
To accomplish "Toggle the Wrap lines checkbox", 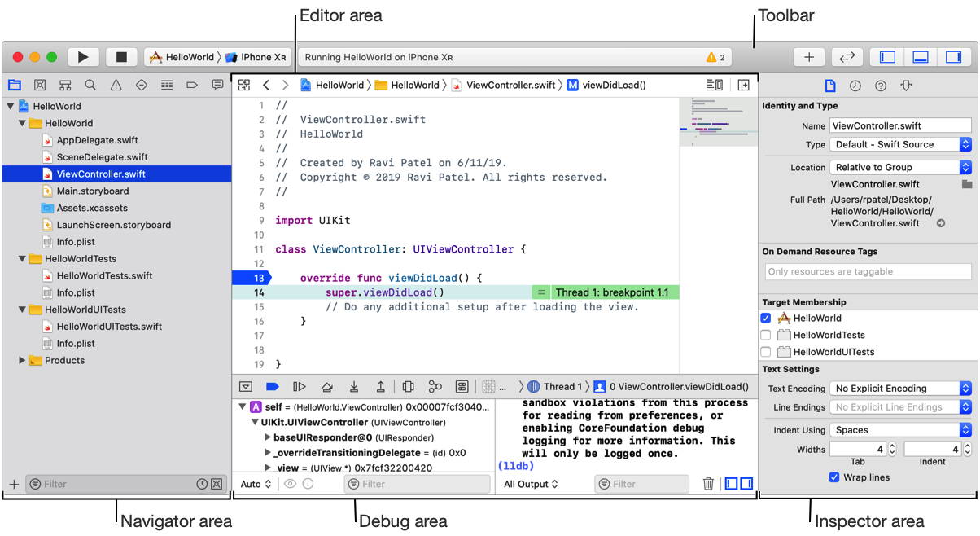I will [x=833, y=477].
